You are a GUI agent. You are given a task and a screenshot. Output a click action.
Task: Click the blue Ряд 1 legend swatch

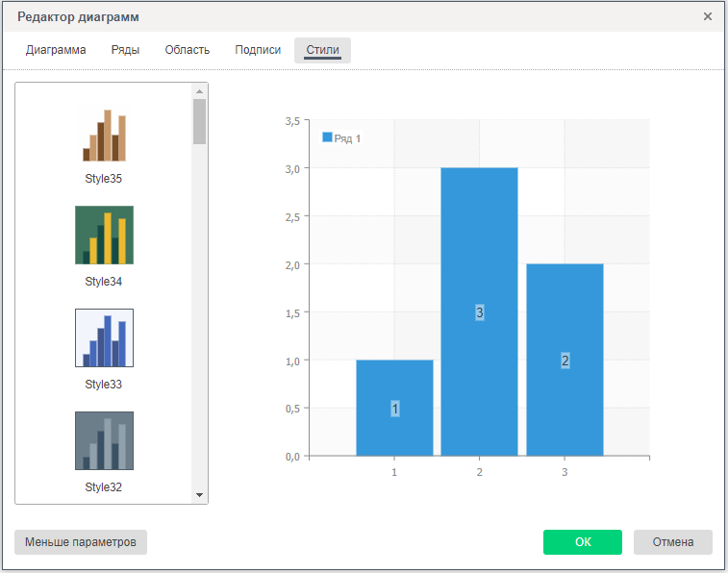point(327,138)
